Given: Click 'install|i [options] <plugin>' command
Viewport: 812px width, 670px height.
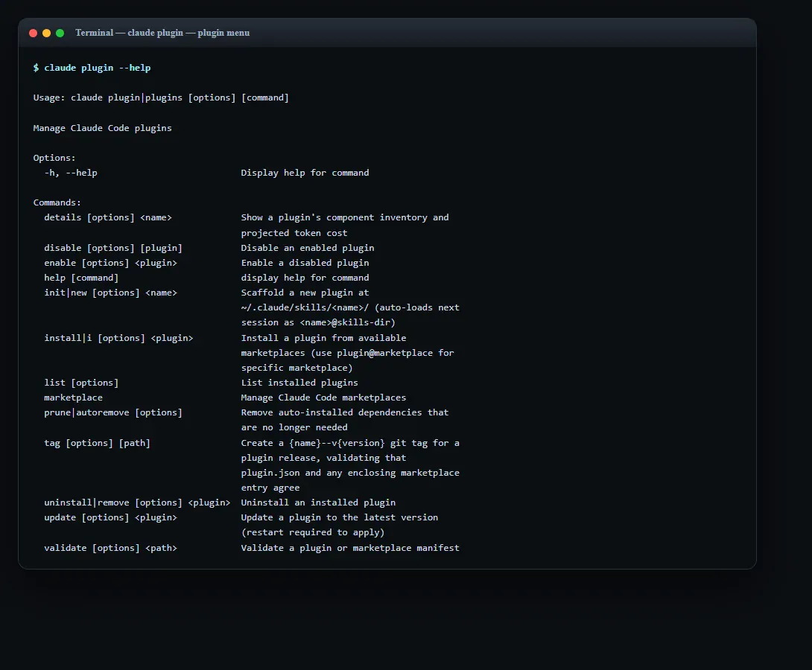Looking at the screenshot, I should tap(118, 338).
